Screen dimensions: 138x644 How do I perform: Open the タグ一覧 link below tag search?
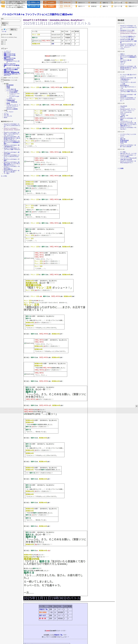coord(4,31)
